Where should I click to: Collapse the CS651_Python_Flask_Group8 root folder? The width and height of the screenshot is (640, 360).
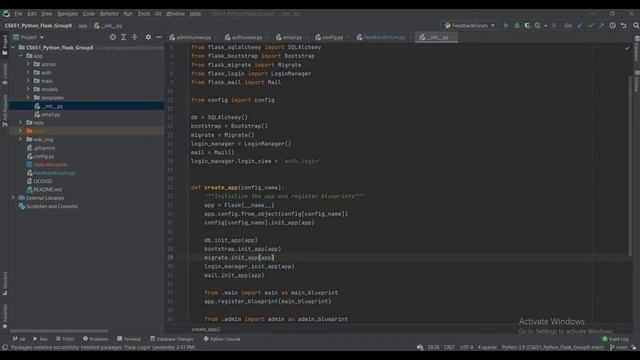13,47
